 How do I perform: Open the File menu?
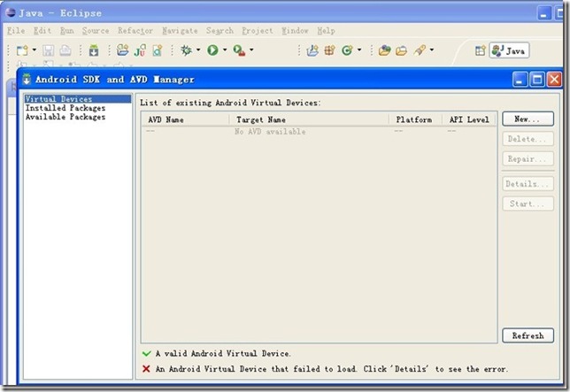point(16,31)
